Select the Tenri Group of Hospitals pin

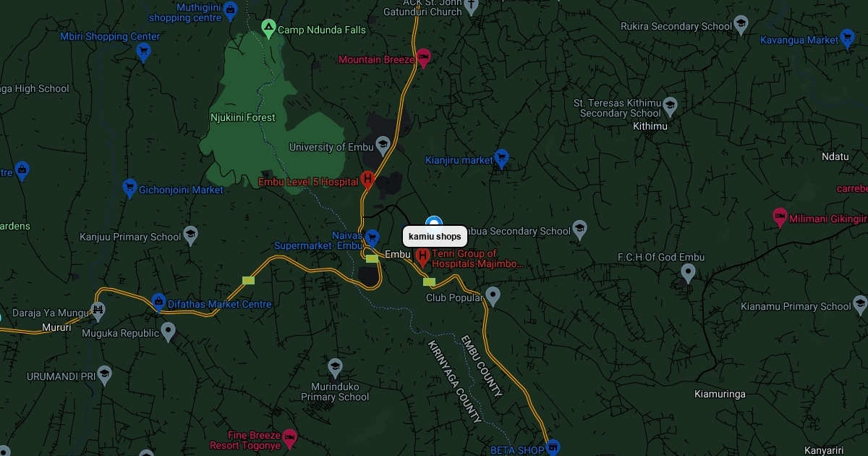(x=423, y=257)
